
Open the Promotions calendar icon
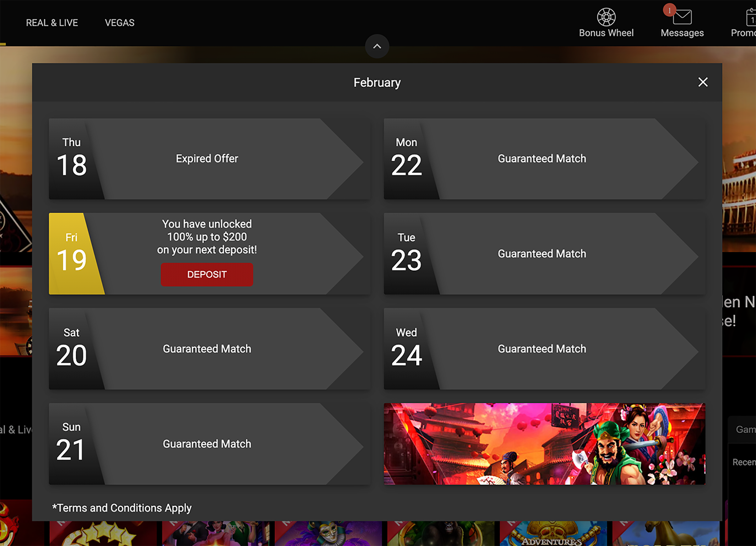(751, 17)
